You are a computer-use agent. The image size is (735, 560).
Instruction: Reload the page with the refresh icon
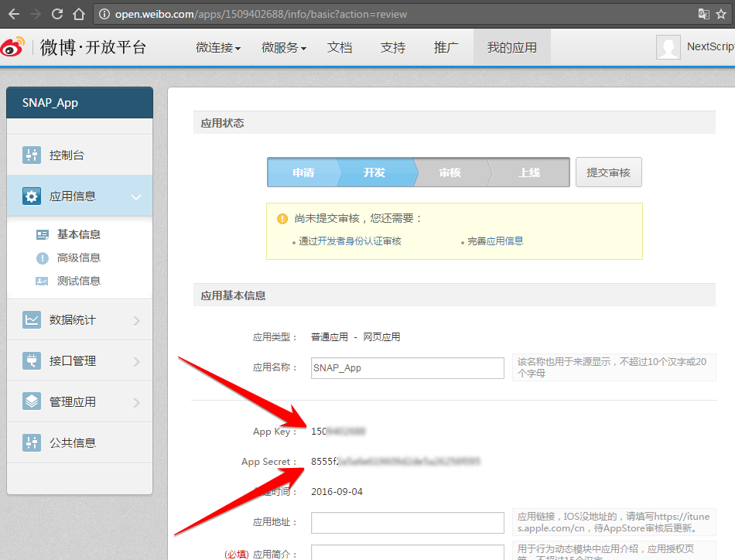click(x=57, y=14)
